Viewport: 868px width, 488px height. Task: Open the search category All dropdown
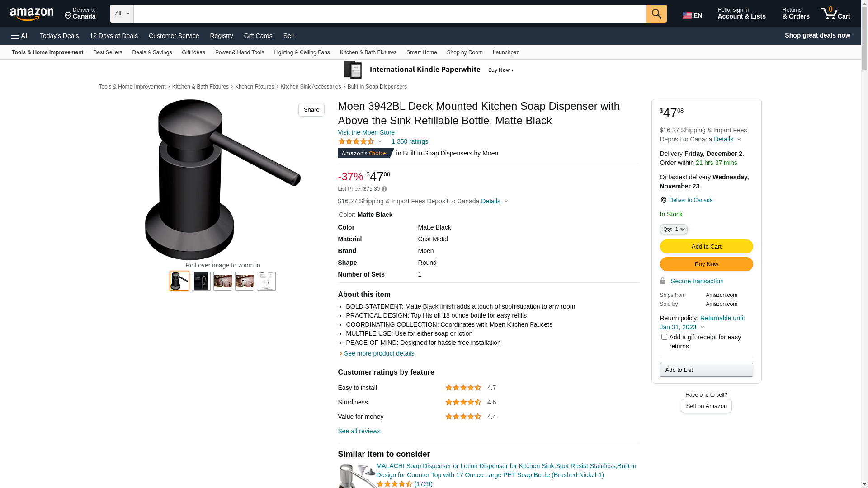pos(122,14)
